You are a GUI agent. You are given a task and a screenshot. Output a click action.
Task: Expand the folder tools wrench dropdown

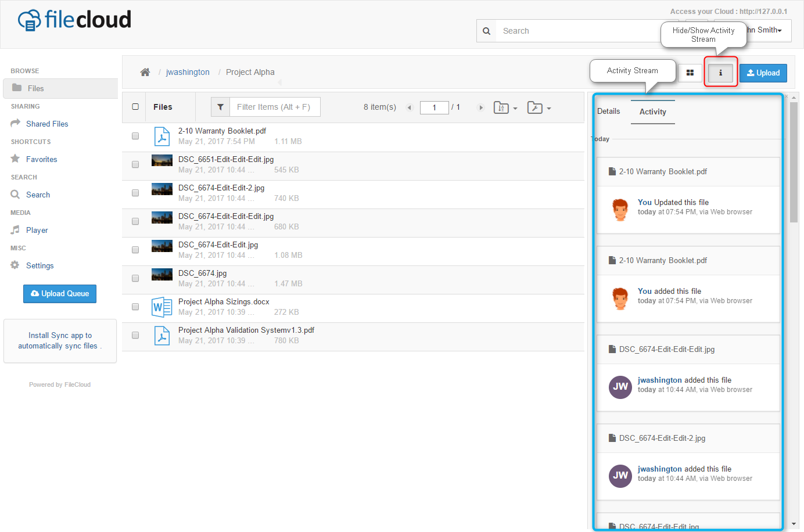pos(539,107)
